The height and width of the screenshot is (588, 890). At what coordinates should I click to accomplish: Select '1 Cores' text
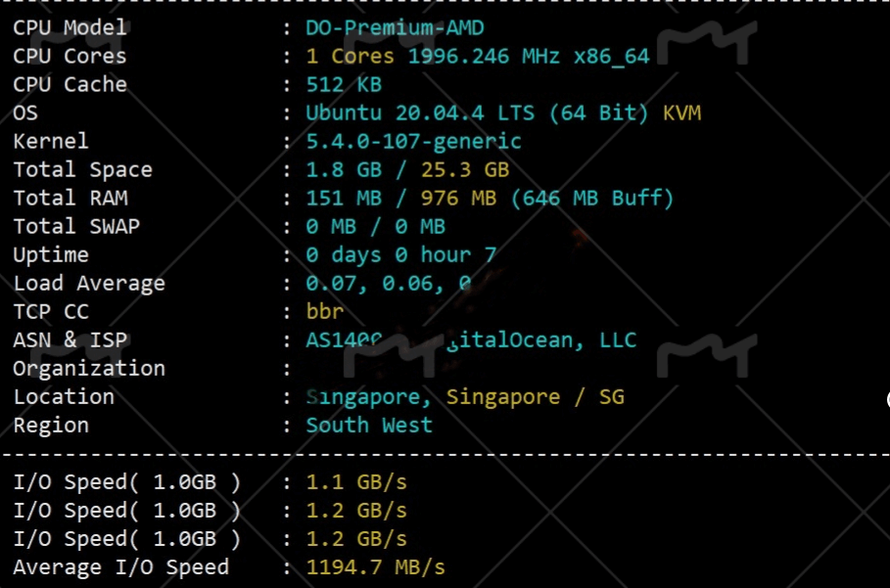point(350,56)
